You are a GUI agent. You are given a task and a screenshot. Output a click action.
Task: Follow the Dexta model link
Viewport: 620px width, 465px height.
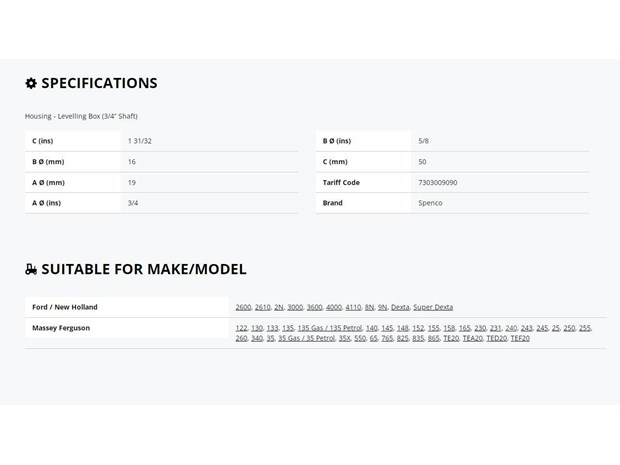pyautogui.click(x=400, y=307)
